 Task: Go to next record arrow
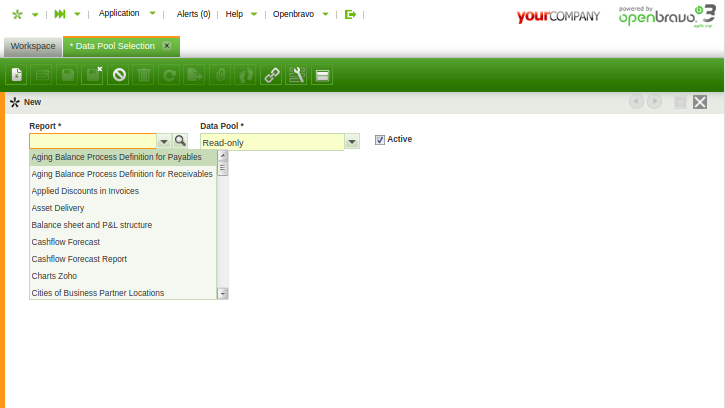654,102
